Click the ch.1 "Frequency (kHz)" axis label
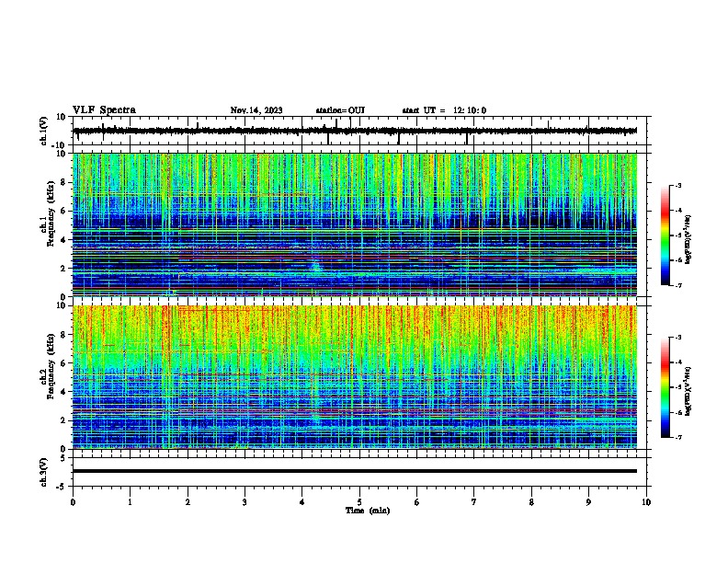Screen dimensions: 728x563 51,214
